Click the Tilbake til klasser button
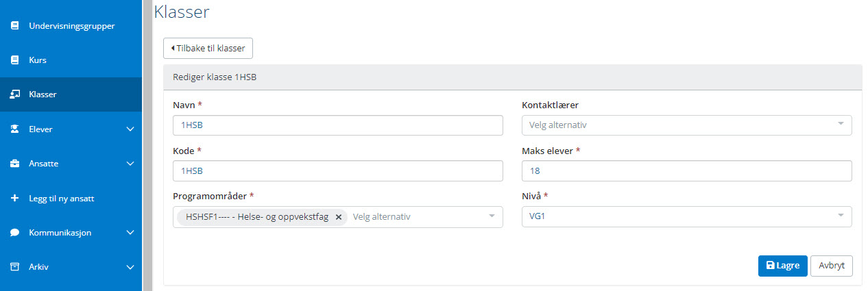The height and width of the screenshot is (291, 868). pyautogui.click(x=208, y=48)
